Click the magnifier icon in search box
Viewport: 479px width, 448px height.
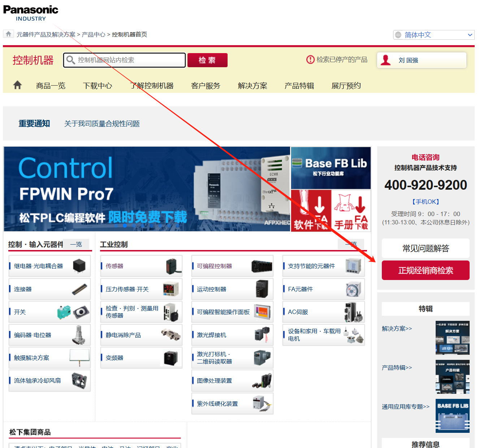71,60
